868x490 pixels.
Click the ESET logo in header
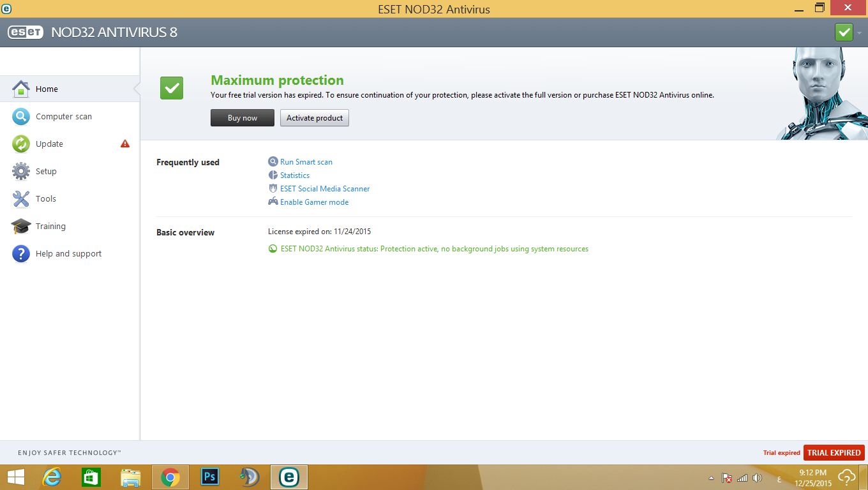tap(26, 32)
